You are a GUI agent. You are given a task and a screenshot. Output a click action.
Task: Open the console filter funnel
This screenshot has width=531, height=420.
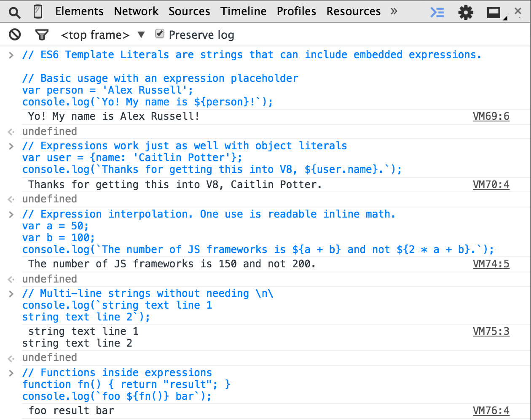coord(42,35)
